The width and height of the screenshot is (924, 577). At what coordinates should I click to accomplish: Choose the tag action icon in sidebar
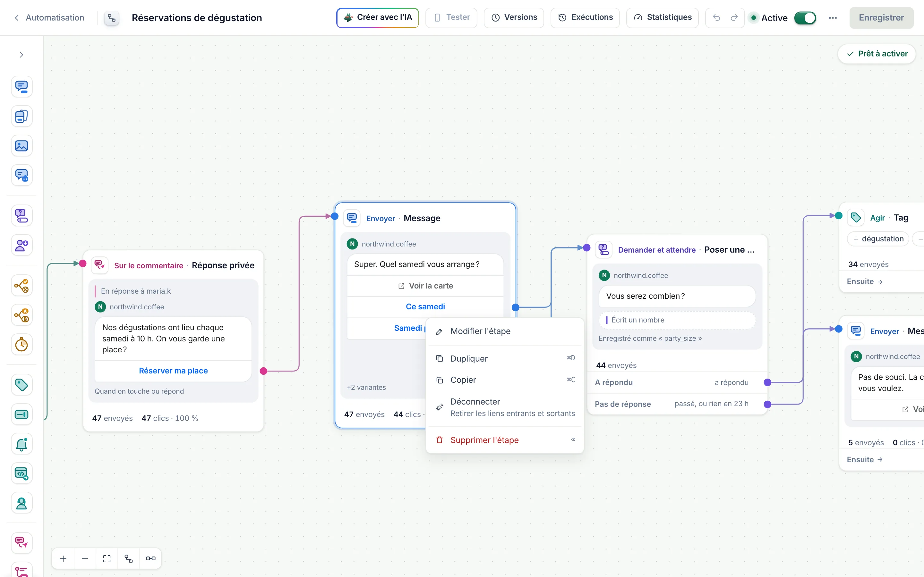click(21, 385)
